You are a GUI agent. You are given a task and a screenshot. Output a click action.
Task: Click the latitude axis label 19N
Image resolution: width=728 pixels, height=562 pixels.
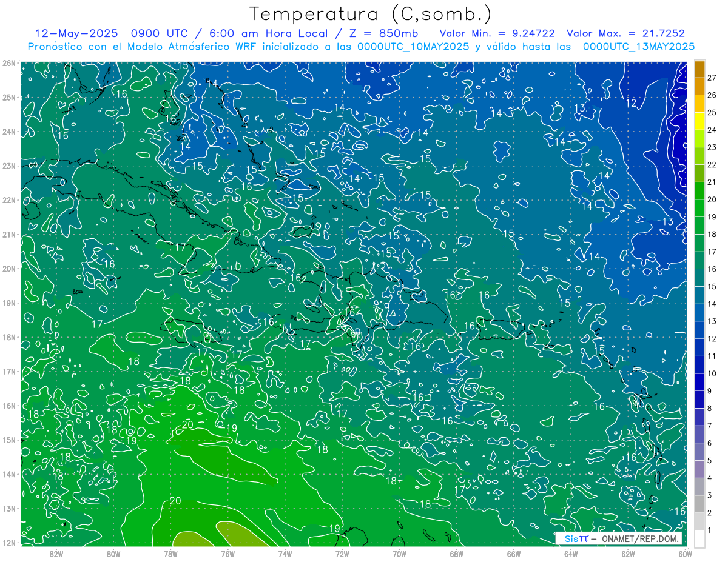[9, 303]
